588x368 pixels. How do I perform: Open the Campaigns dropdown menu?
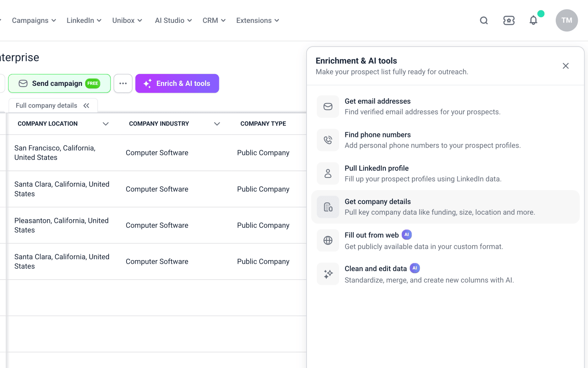(x=34, y=20)
